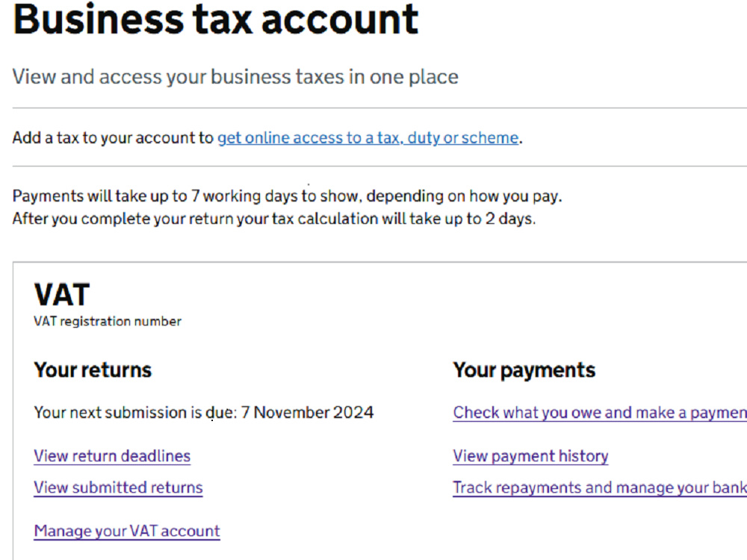Click the "Business tax account" page heading

[215, 20]
